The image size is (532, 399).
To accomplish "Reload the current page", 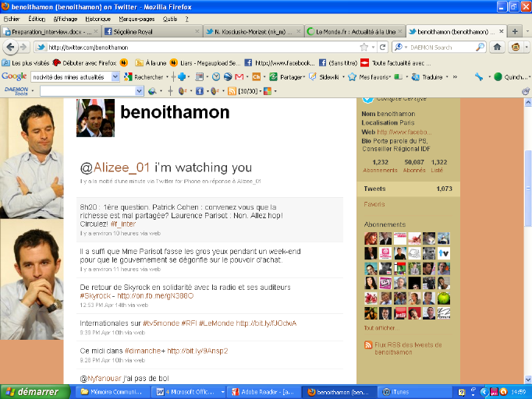I will click(383, 47).
